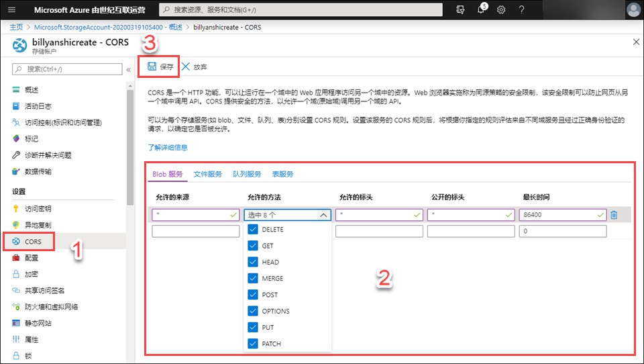Select 访问密钥 in the sidebar

[x=38, y=209]
